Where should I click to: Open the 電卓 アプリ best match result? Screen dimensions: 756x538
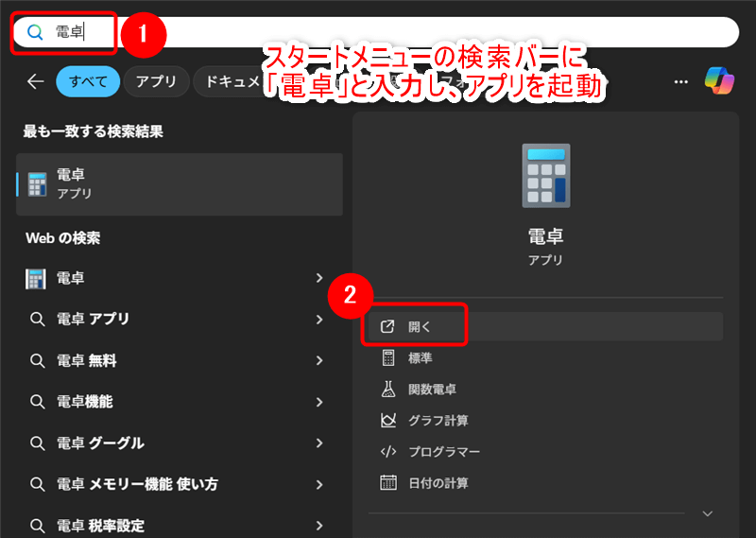click(180, 184)
